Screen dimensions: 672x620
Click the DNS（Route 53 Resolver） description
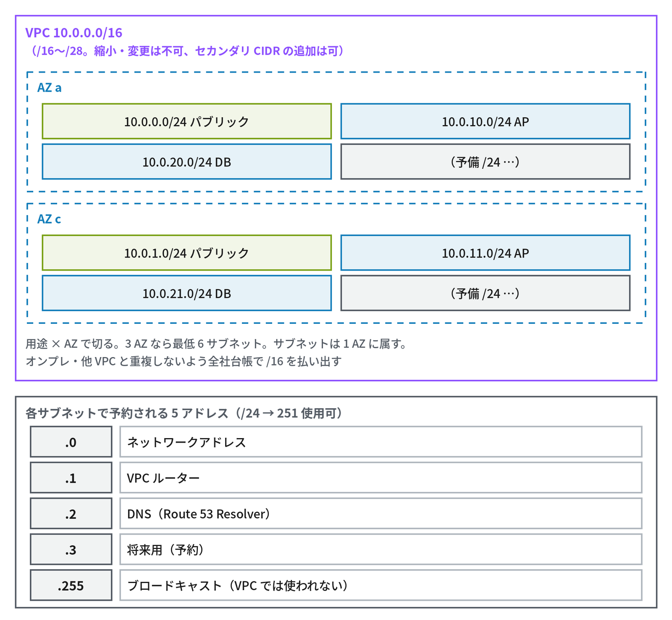pos(381,513)
